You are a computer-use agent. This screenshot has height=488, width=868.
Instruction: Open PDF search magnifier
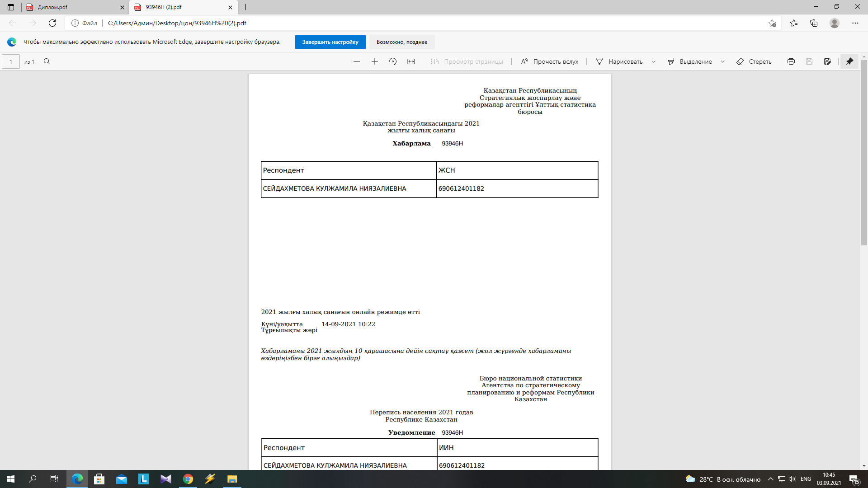click(47, 61)
